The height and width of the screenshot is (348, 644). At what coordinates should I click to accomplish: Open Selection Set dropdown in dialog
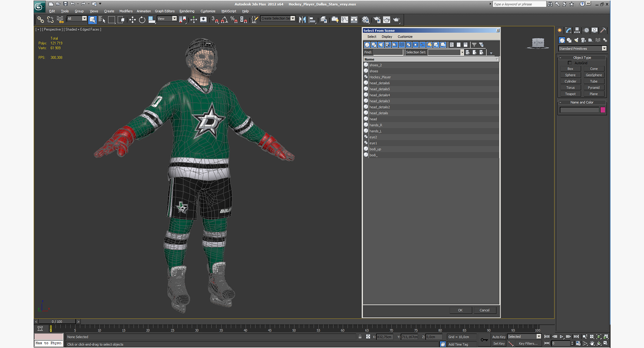point(462,52)
